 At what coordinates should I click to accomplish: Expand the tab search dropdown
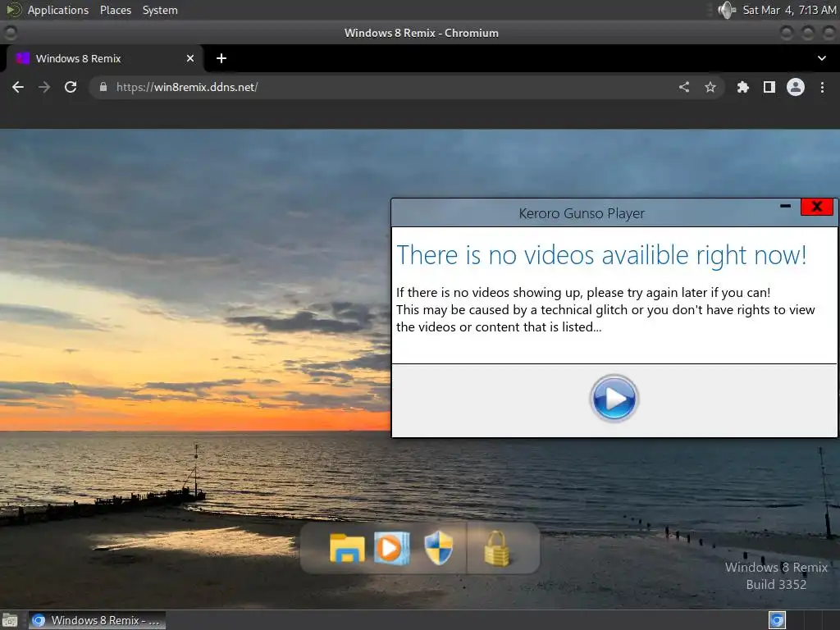tap(822, 58)
